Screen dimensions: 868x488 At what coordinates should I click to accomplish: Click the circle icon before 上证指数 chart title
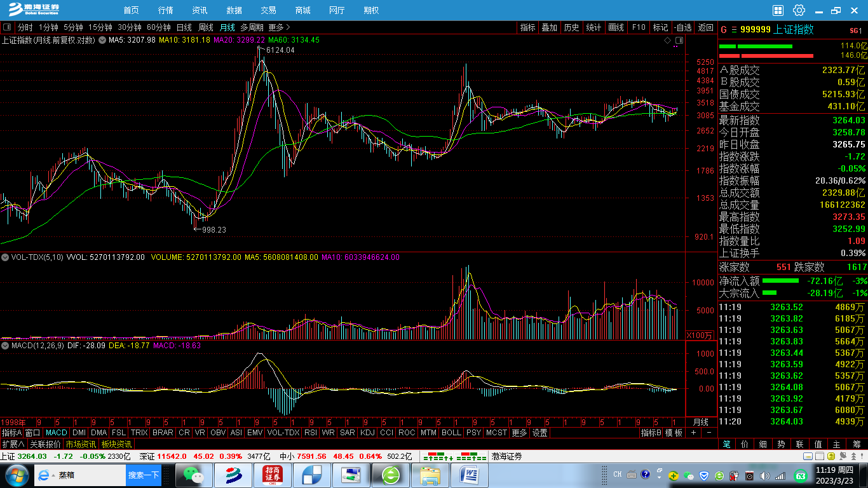click(x=102, y=40)
